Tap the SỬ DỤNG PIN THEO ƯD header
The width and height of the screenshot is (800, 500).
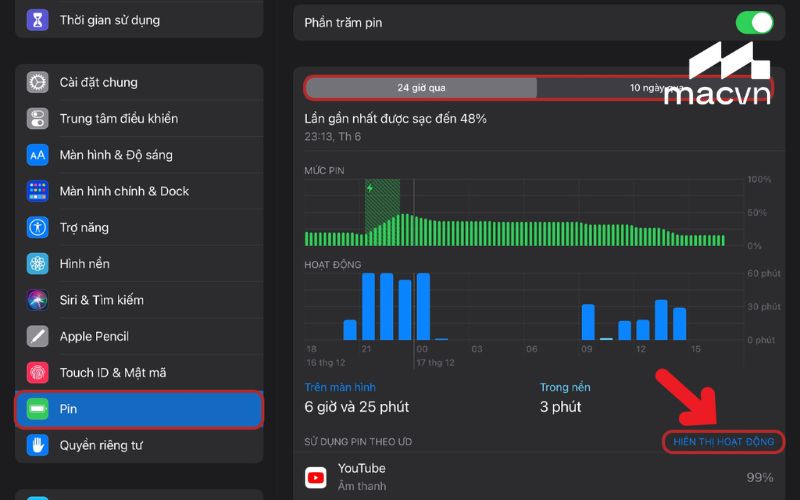(358, 442)
